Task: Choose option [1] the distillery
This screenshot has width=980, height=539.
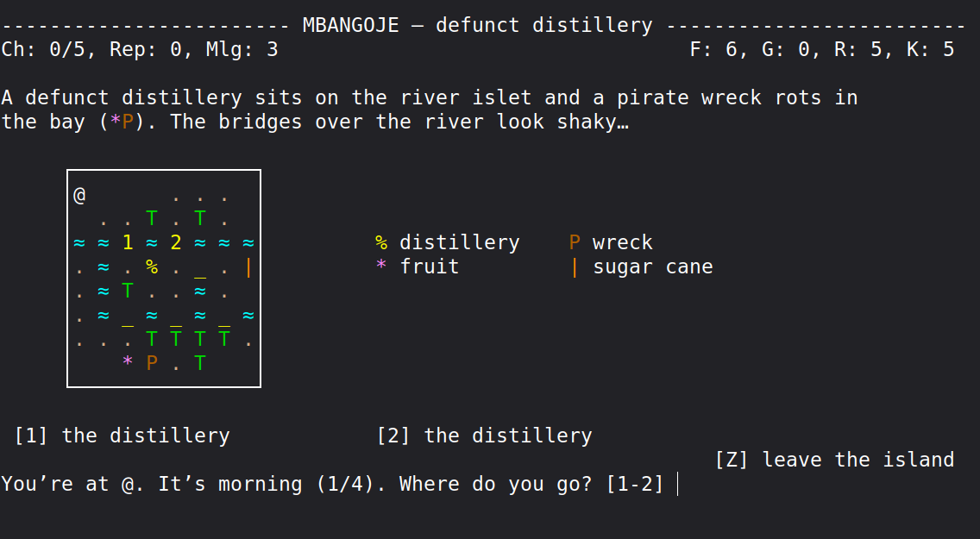Action: [122, 436]
